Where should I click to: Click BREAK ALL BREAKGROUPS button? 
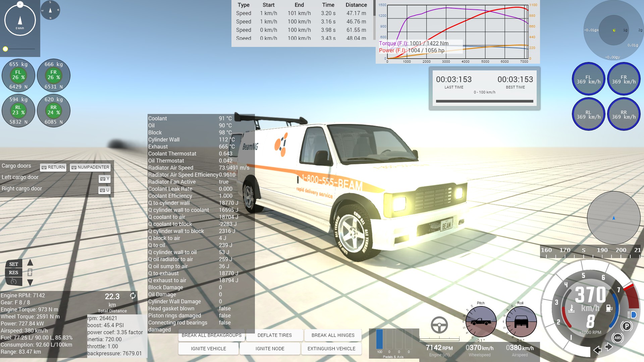click(x=212, y=335)
